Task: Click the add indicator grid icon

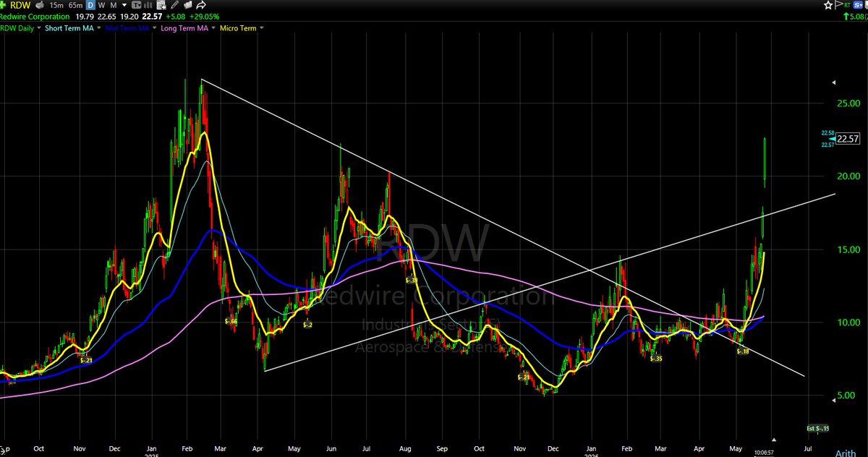Action: point(161,5)
